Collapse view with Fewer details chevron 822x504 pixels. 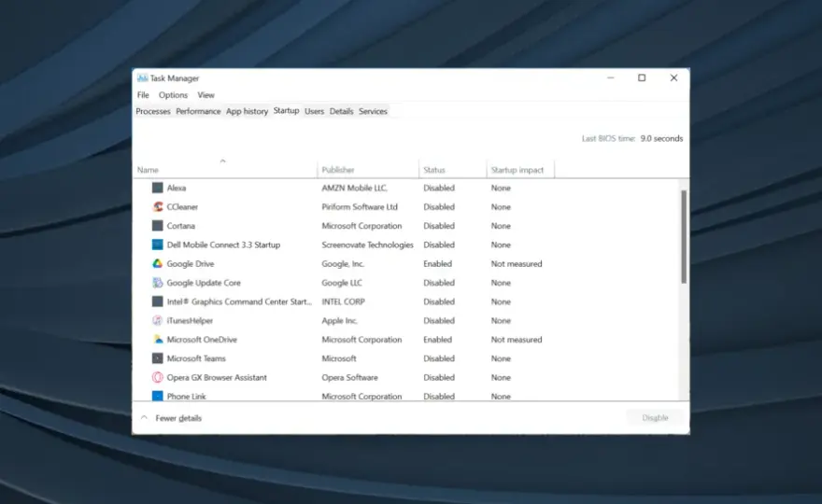(x=144, y=417)
